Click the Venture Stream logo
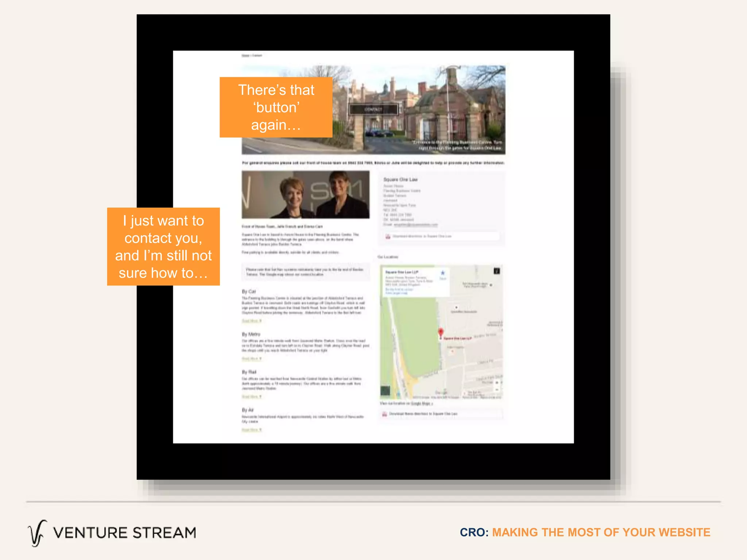This screenshot has width=747, height=560. tap(112, 533)
